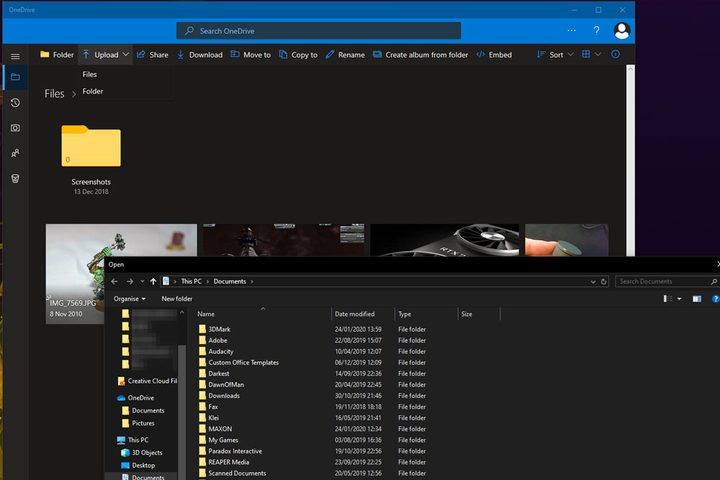Viewport: 720px width, 480px height.
Task: Click Copy to in the toolbar
Action: click(298, 55)
